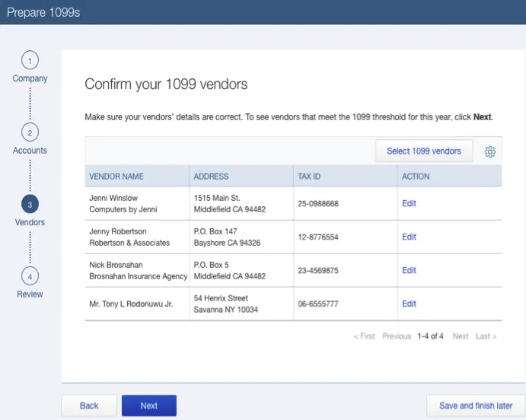
Task: Edit Mr. Tony L Rodonuwu Jr.
Action: [409, 304]
